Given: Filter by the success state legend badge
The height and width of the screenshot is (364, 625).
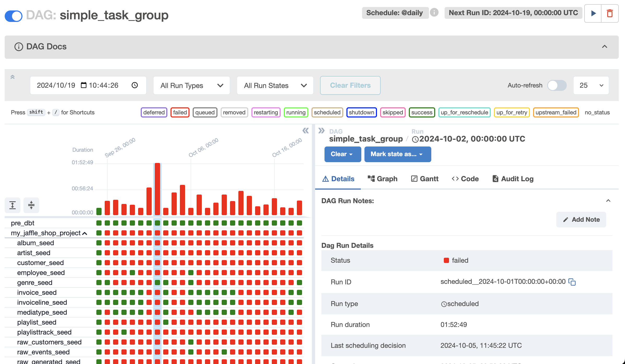Looking at the screenshot, I should [422, 113].
